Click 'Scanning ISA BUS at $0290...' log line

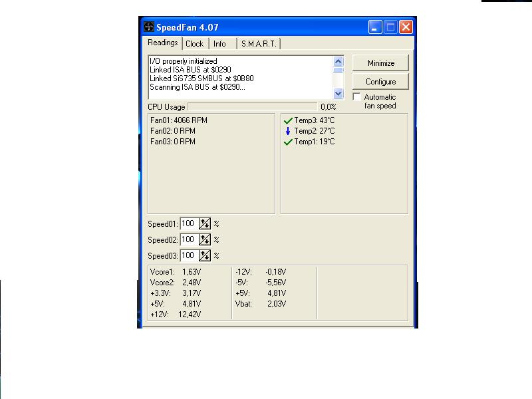198,87
